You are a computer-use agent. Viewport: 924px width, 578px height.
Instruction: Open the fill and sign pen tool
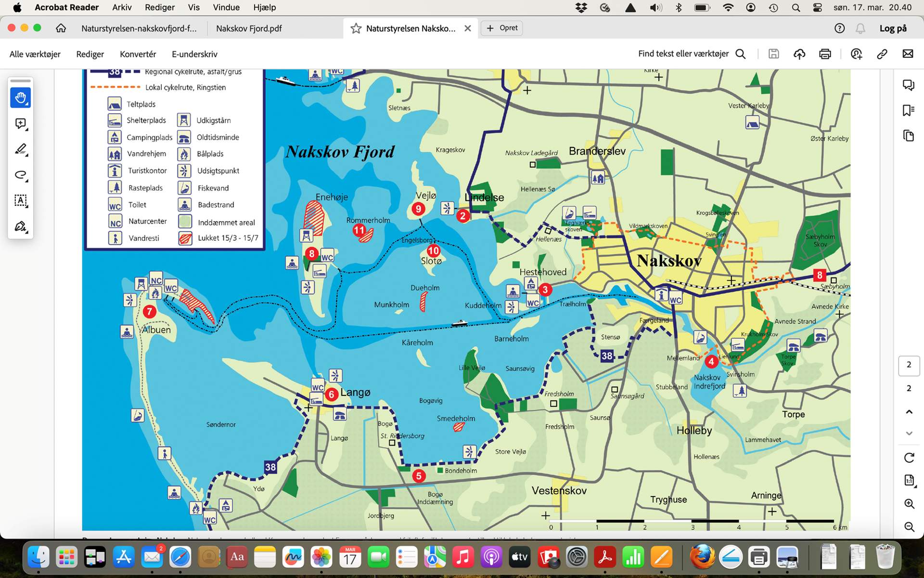tap(20, 226)
